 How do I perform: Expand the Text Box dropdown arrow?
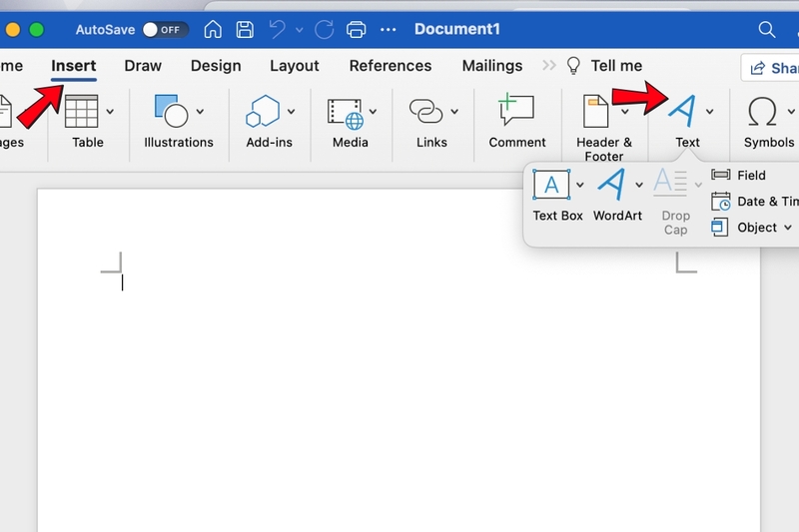(580, 185)
